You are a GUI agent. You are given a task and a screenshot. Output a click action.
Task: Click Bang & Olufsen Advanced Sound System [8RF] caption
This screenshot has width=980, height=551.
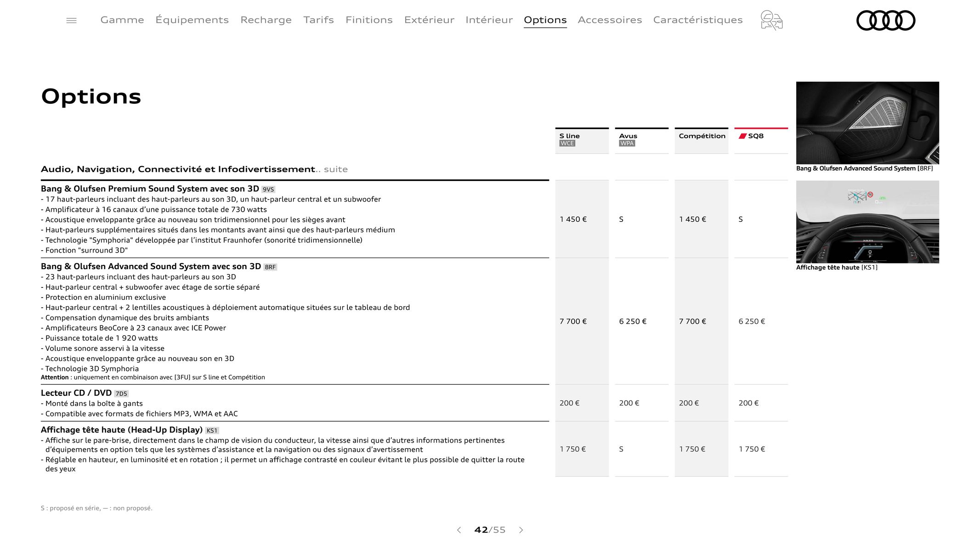click(x=864, y=169)
